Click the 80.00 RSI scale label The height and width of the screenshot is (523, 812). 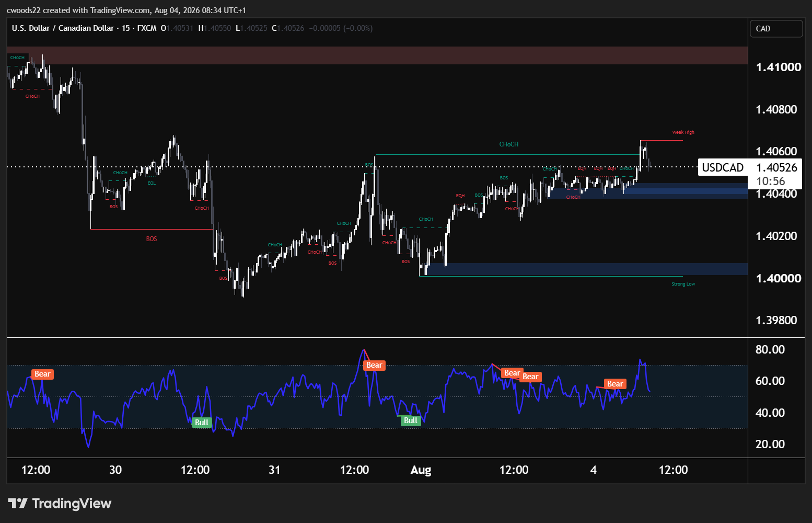coord(770,349)
